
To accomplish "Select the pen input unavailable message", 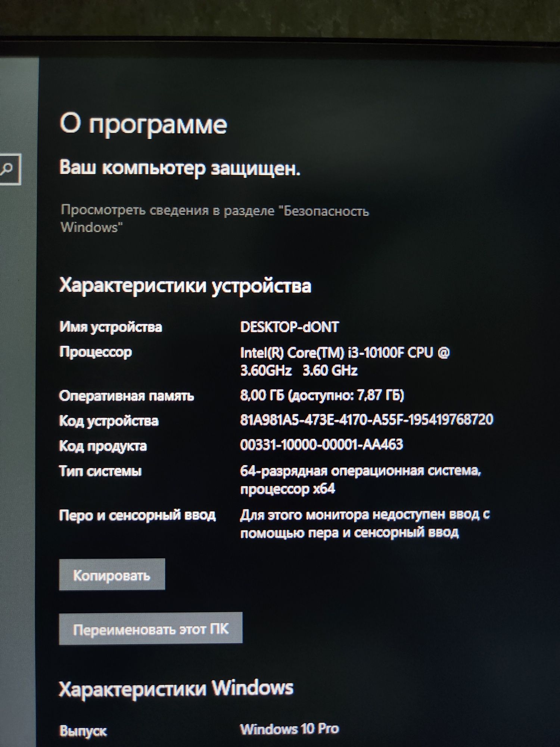I will [365, 523].
